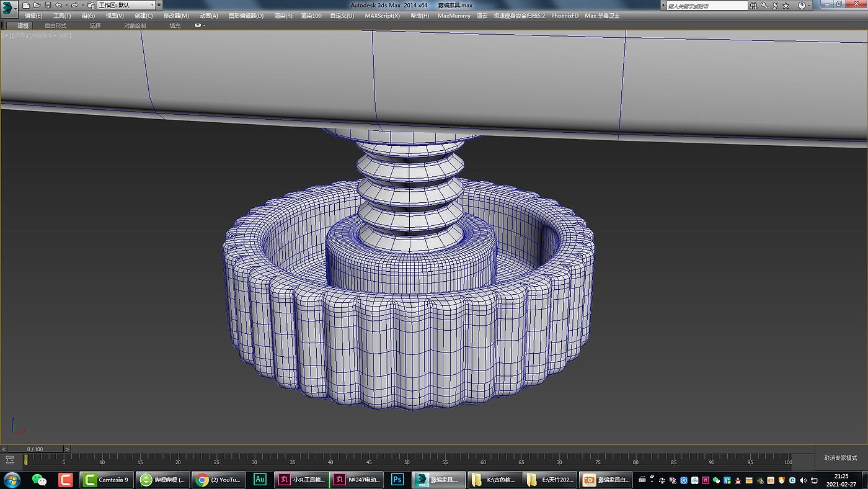
Task: Switch to the 自由形式 ribbon tab
Action: tap(55, 25)
